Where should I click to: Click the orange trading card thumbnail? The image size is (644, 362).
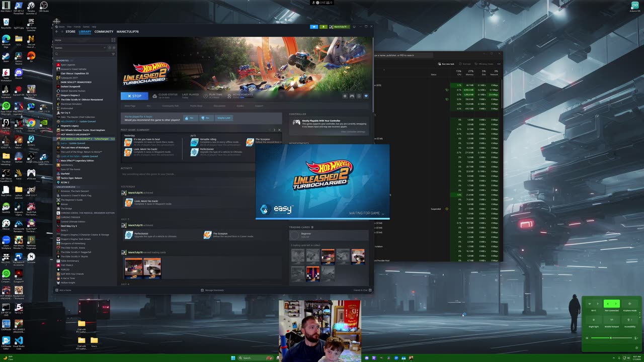pyautogui.click(x=328, y=256)
